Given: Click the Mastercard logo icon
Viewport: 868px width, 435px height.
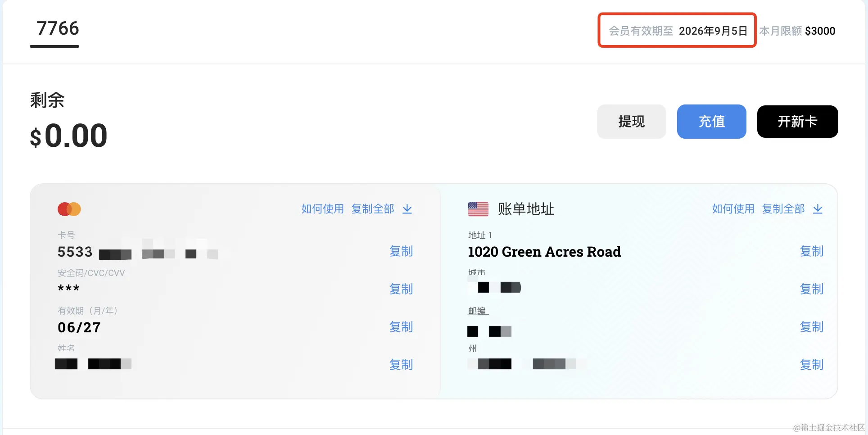Looking at the screenshot, I should (69, 209).
